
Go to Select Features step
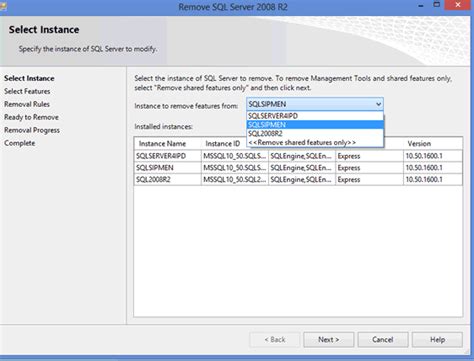point(27,91)
